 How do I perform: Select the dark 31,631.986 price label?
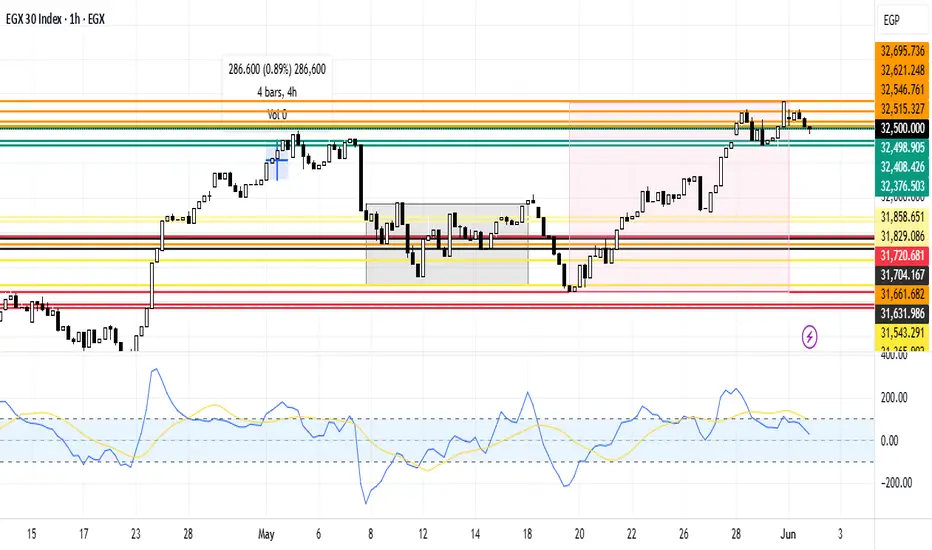tap(902, 313)
